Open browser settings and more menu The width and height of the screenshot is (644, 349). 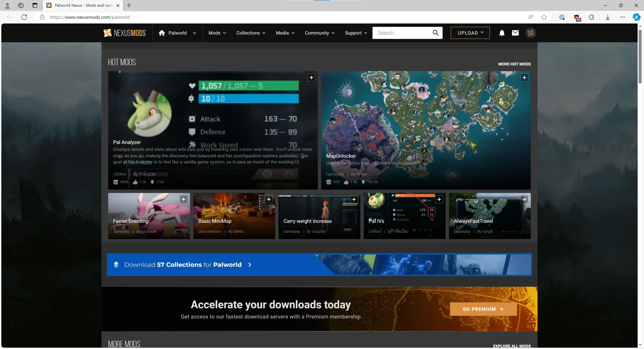click(623, 17)
